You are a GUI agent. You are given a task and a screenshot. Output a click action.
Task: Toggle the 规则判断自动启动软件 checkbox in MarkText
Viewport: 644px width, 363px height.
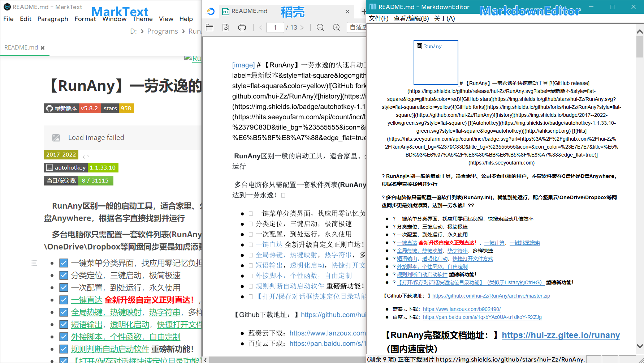tap(64, 349)
